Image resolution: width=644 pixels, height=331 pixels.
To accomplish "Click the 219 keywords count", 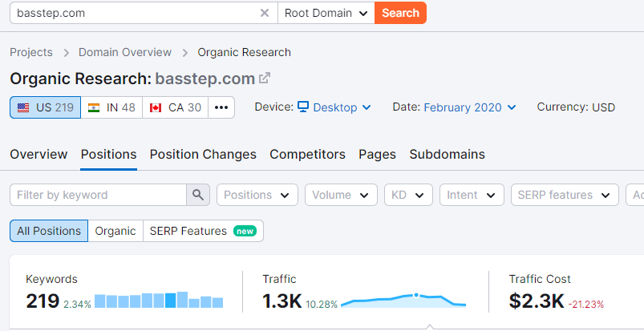I will 43,301.
